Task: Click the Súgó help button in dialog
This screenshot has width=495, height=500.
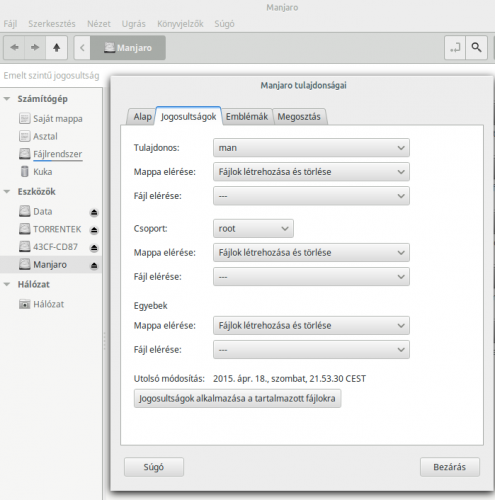Action: tap(154, 467)
